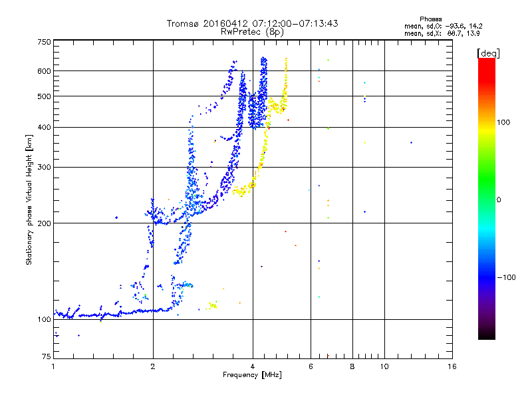This screenshot has height=399, width=532.
Task: Click y-axis tick label '75'
Action: pyautogui.click(x=47, y=356)
